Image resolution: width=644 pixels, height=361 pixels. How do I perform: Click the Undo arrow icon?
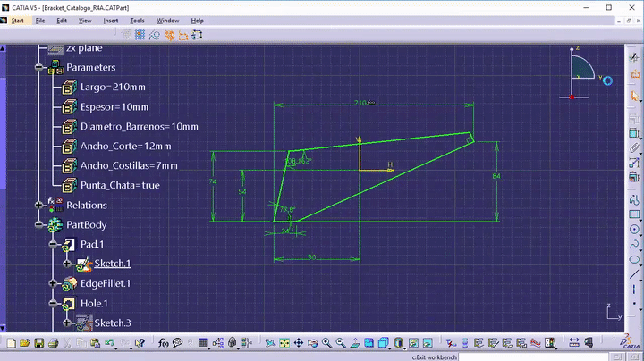coord(109,343)
